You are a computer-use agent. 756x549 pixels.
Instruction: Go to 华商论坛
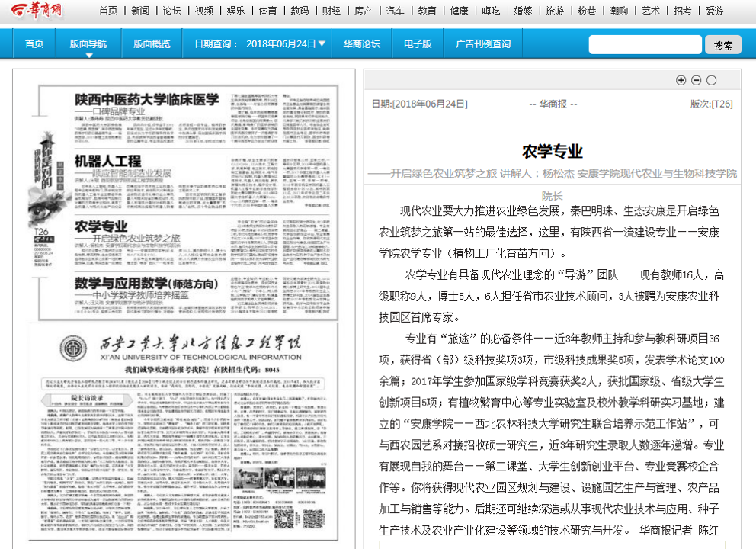[361, 44]
